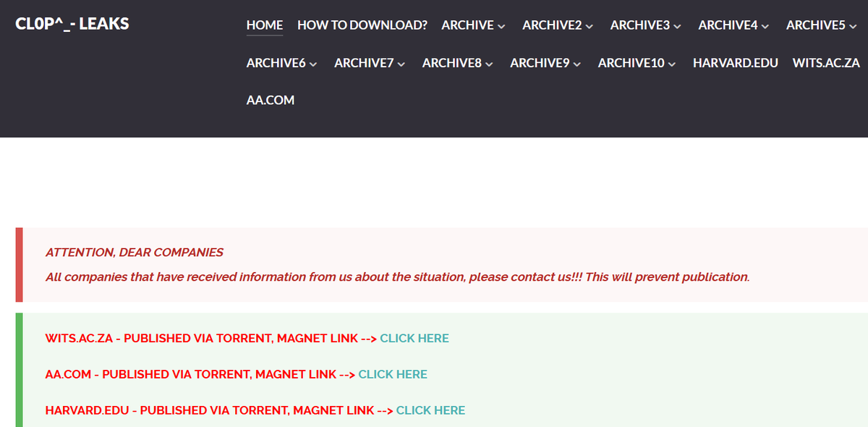Open the ARCHIVE menu item

point(468,25)
